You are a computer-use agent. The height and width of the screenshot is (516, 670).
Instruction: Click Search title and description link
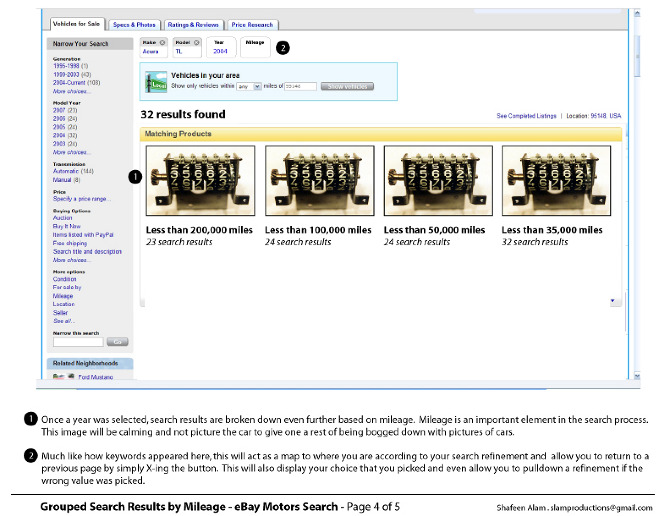87,252
